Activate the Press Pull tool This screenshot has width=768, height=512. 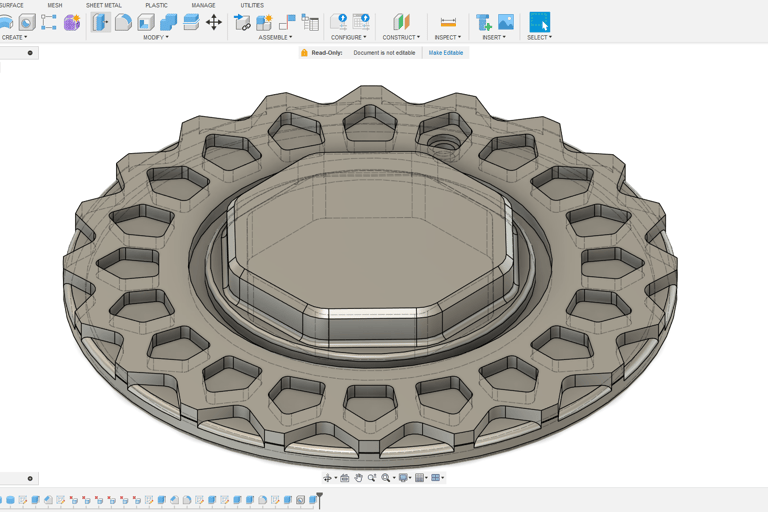101,22
